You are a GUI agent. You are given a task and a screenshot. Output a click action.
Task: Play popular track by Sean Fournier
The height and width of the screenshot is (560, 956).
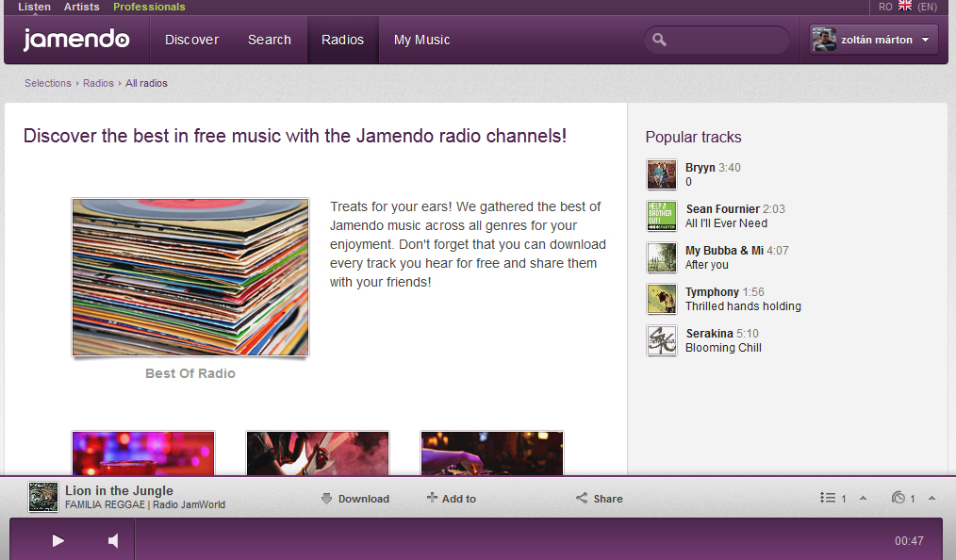pos(662,216)
